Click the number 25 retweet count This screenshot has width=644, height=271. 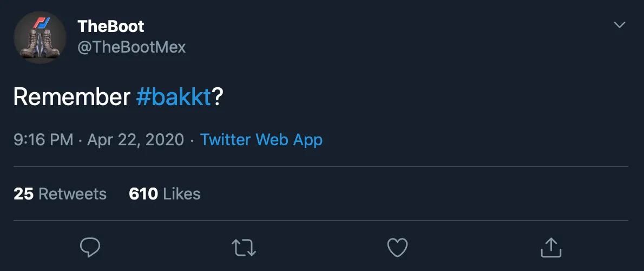pos(23,193)
